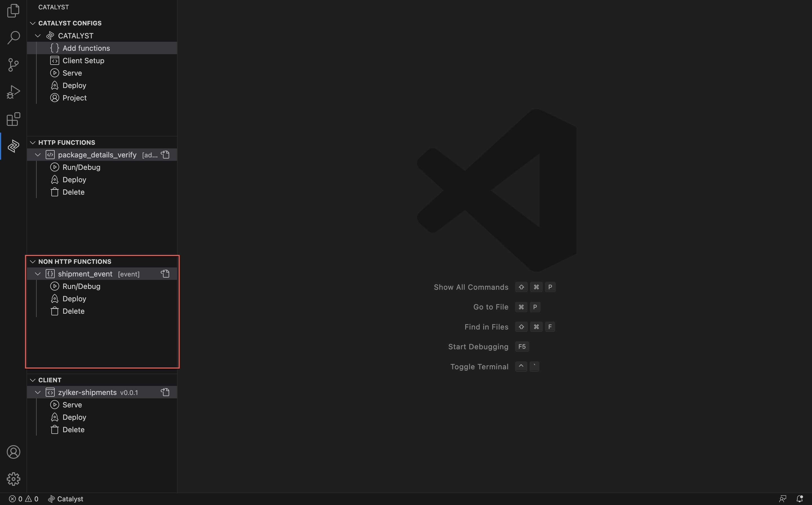This screenshot has width=812, height=505.
Task: Click the Client Setup icon
Action: point(55,60)
